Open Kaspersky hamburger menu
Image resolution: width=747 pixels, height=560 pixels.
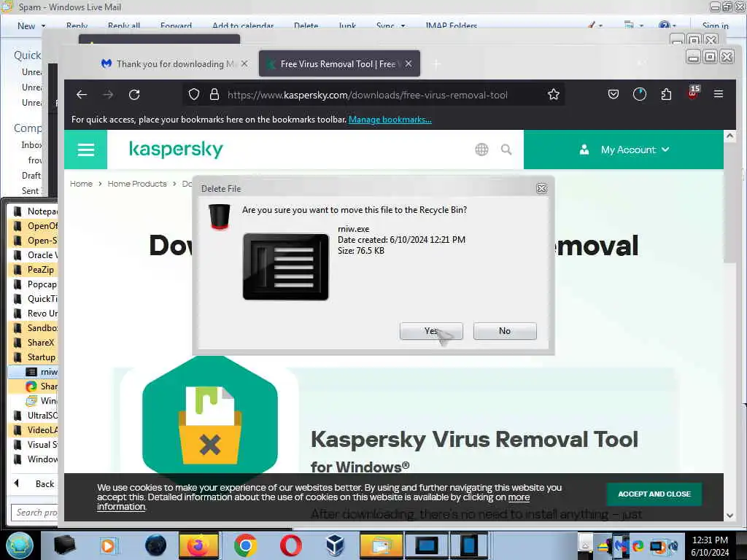[86, 149]
